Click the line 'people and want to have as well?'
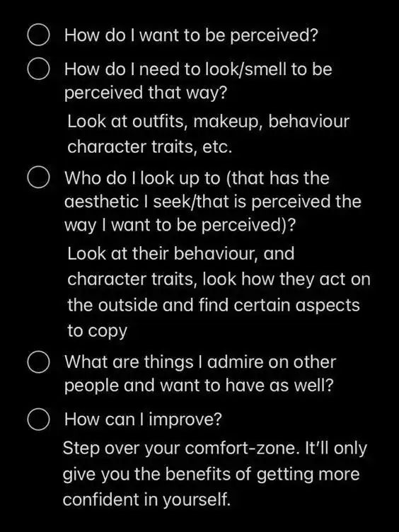Screen dimensions: 399x532 [x=199, y=386]
